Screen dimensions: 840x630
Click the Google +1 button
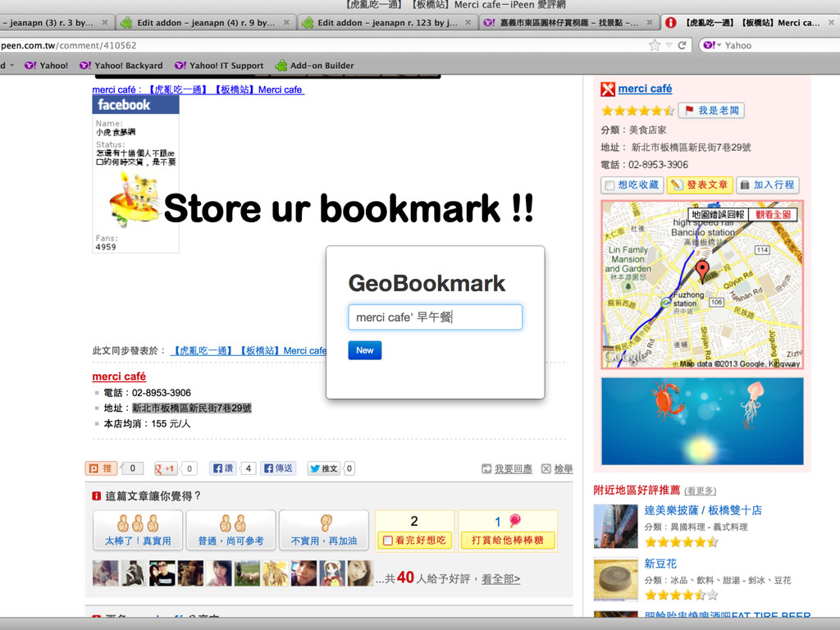[x=166, y=468]
